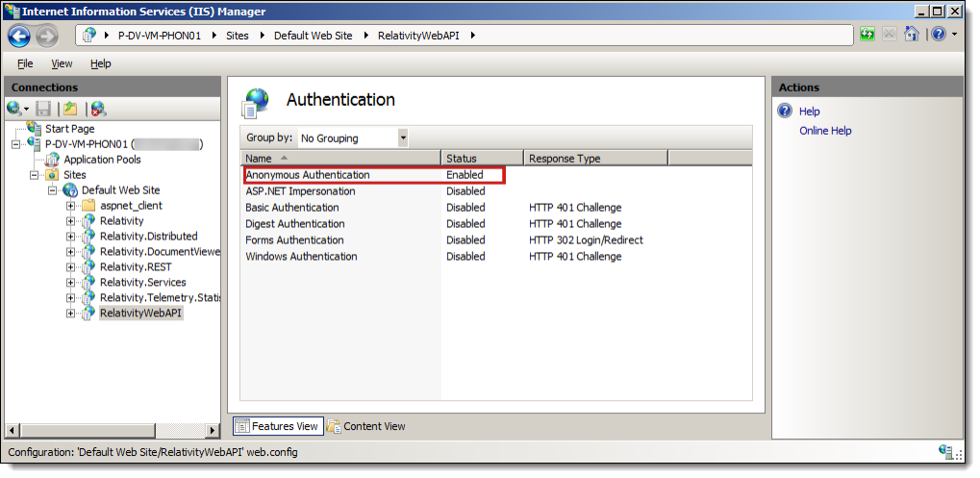The image size is (980, 478).
Task: Click the Forward navigation arrow
Action: [x=47, y=36]
